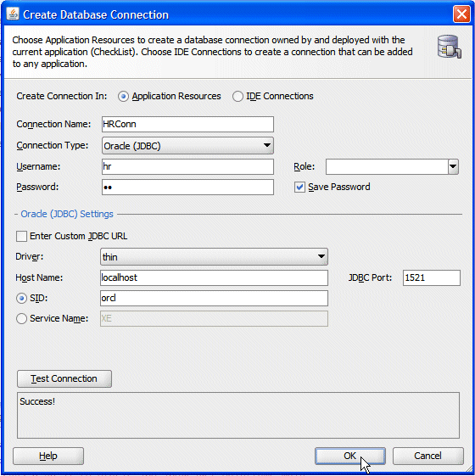Click the Java icon in title bar

(x=13, y=14)
